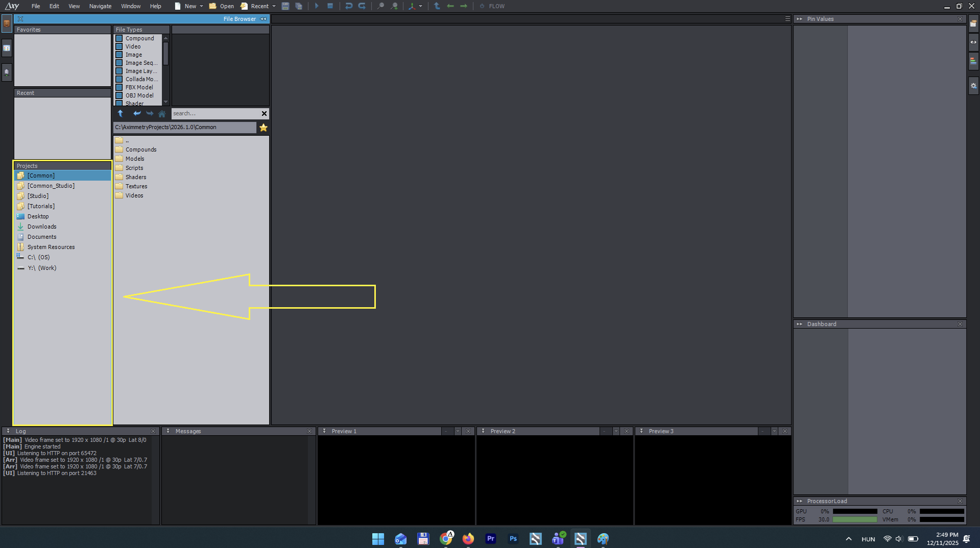Toggle the Video file type checkbox
Screen dimensions: 980x548
(119, 46)
